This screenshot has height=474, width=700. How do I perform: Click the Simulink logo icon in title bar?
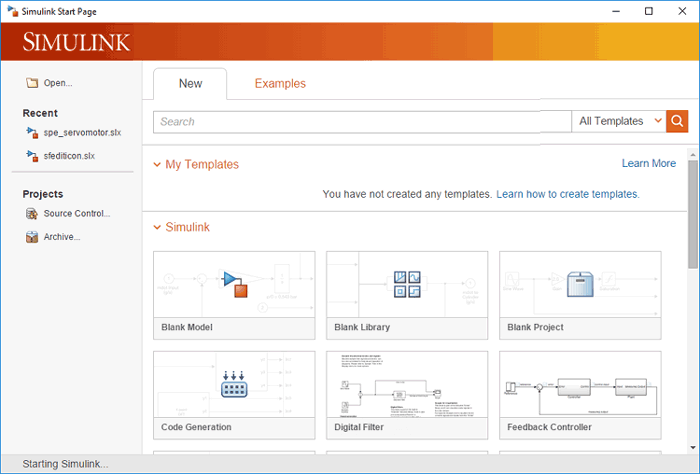click(12, 11)
